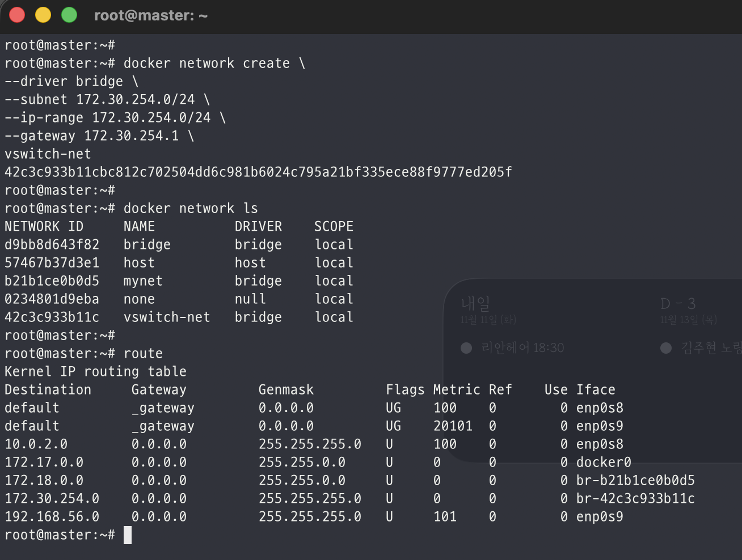Click the red close window button
The image size is (742, 560).
coord(17,15)
